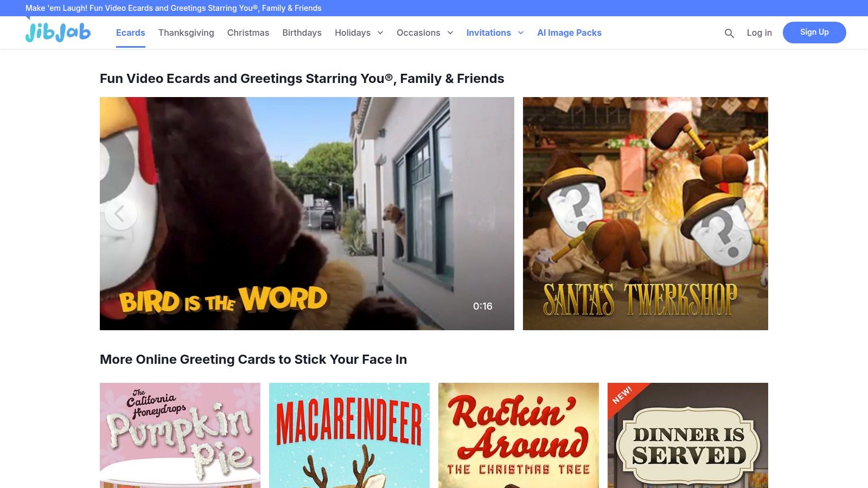Viewport: 868px width, 488px height.
Task: Open the Santa's Twerkshop ecard
Action: (x=645, y=214)
